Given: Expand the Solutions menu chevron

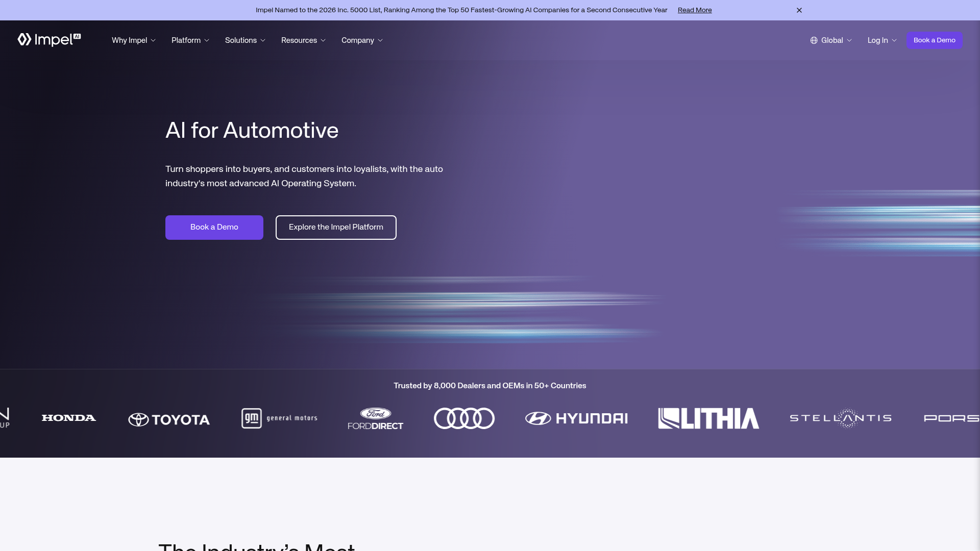Looking at the screenshot, I should coord(263,41).
